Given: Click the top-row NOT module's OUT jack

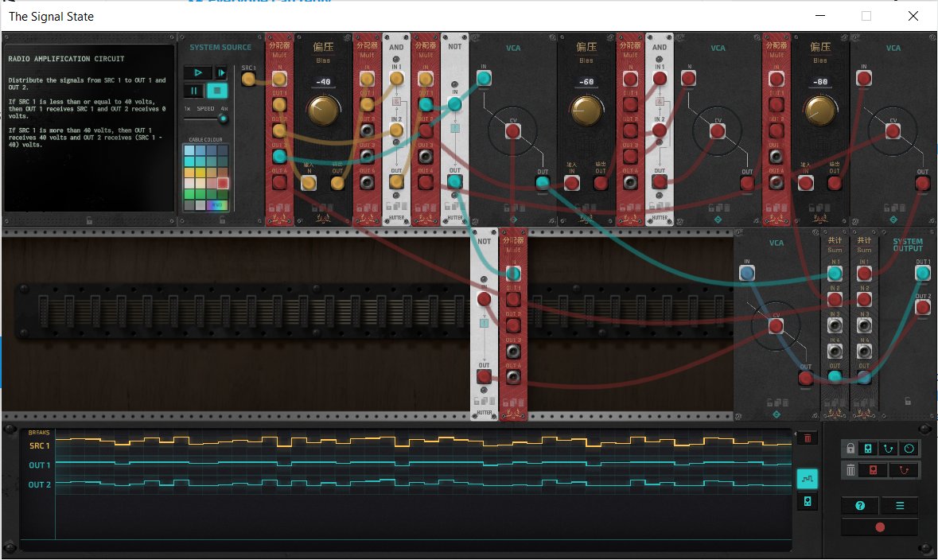Looking at the screenshot, I should tap(454, 182).
